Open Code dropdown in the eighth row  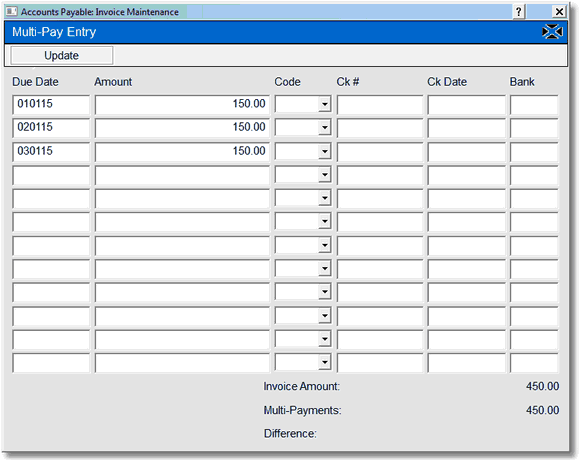pos(325,269)
